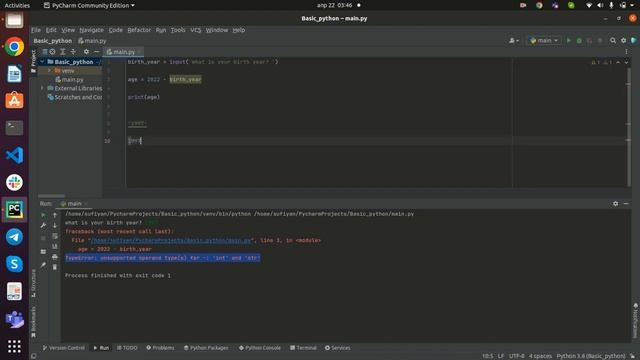Click the 4 spaces indent widget

coord(540,356)
